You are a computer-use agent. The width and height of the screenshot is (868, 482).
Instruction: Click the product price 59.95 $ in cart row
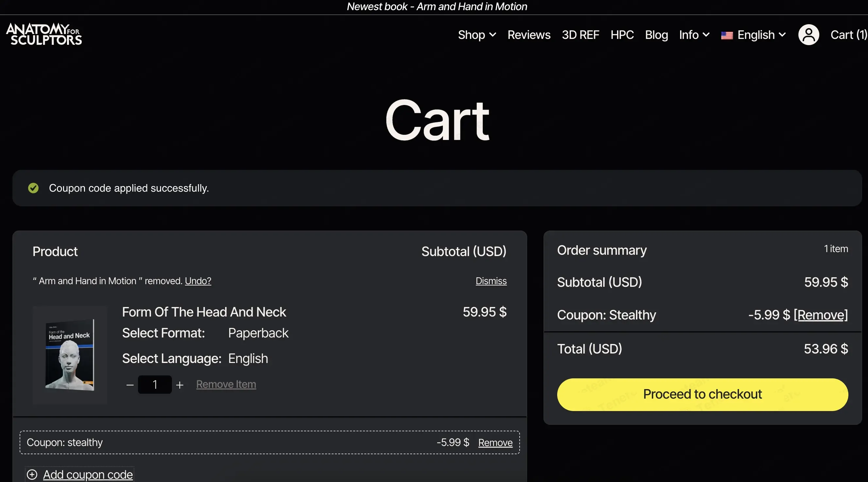click(485, 312)
